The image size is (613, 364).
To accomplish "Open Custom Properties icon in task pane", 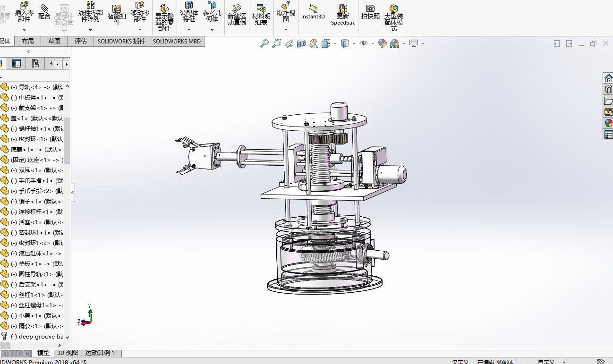I will pyautogui.click(x=608, y=135).
